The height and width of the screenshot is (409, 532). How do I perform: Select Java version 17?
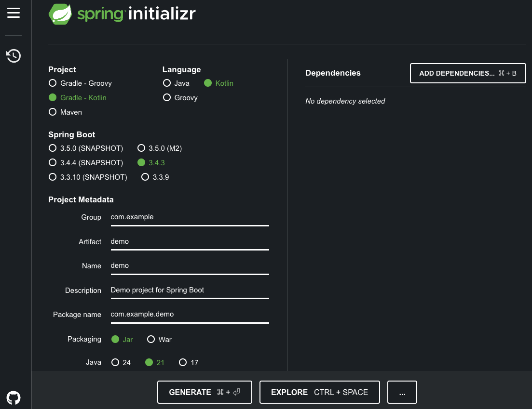(183, 362)
